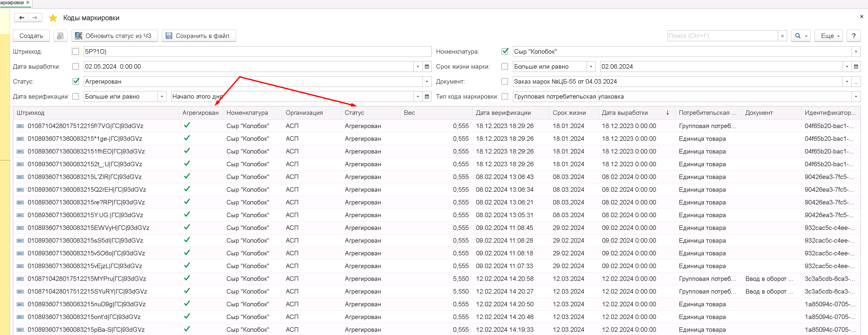Expand the Больше или равно verification dropdown
This screenshot has width=868, height=335.
162,96
